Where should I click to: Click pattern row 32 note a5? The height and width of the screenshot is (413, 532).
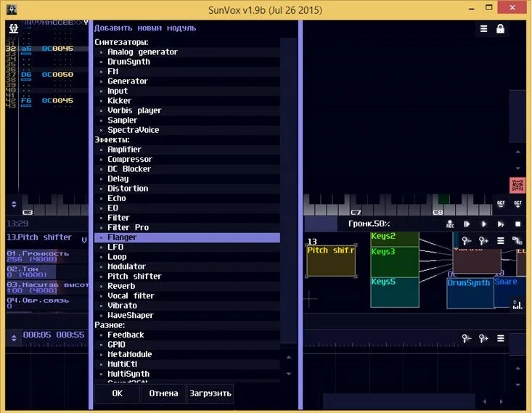(x=26, y=49)
